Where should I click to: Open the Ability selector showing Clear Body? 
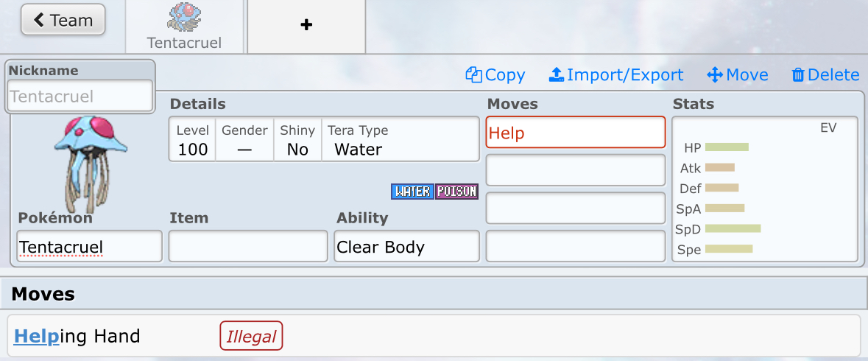coord(406,247)
